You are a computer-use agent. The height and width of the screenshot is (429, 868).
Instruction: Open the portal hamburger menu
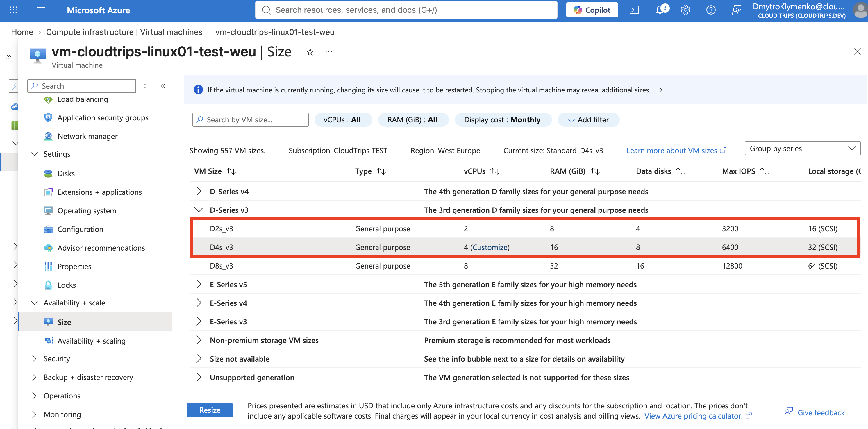[x=41, y=10]
